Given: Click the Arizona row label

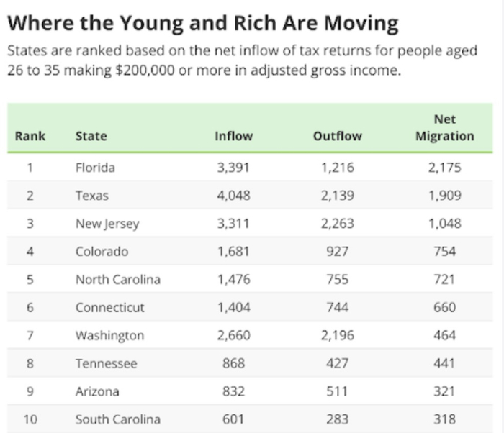Looking at the screenshot, I should click(x=97, y=391).
